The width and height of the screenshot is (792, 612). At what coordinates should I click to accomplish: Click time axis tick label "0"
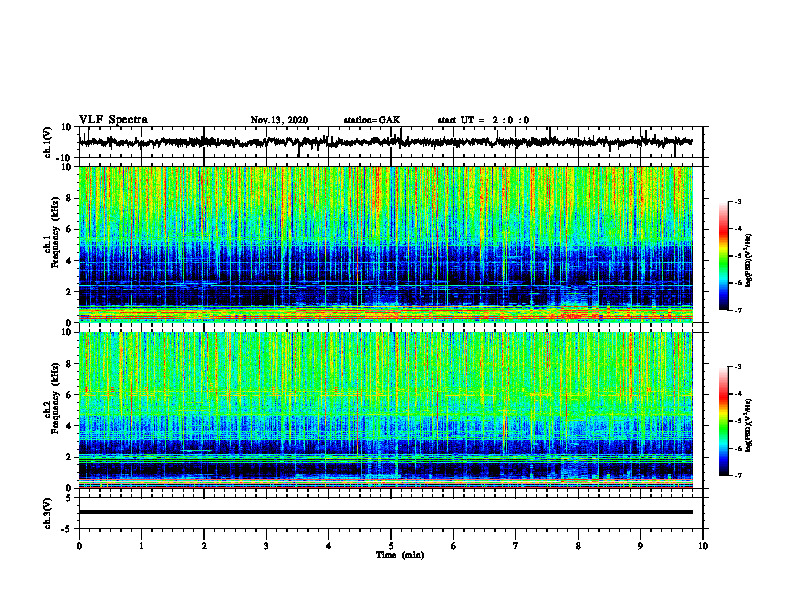point(79,546)
